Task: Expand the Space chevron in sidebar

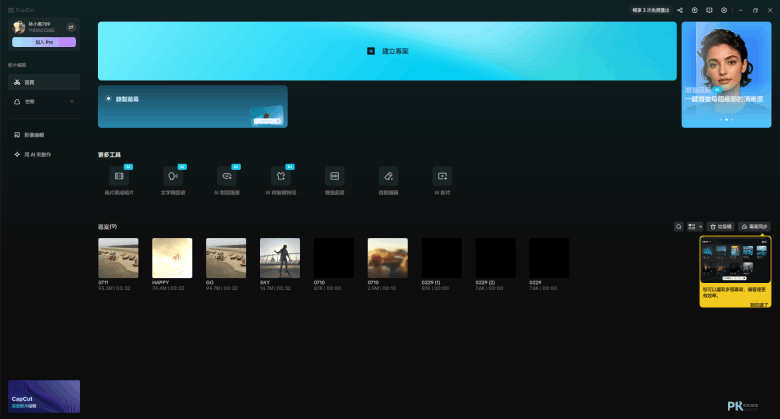Action: point(72,102)
